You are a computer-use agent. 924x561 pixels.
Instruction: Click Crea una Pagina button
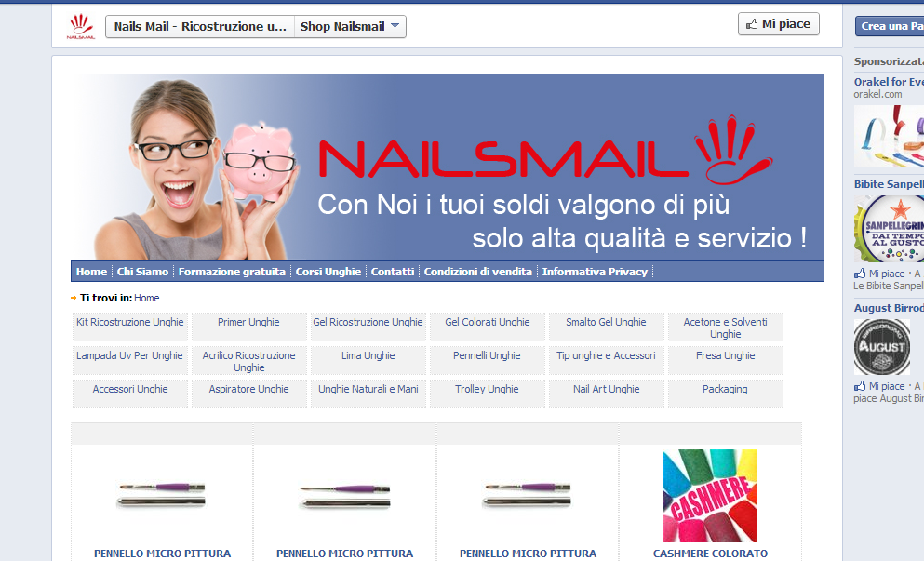tap(890, 26)
